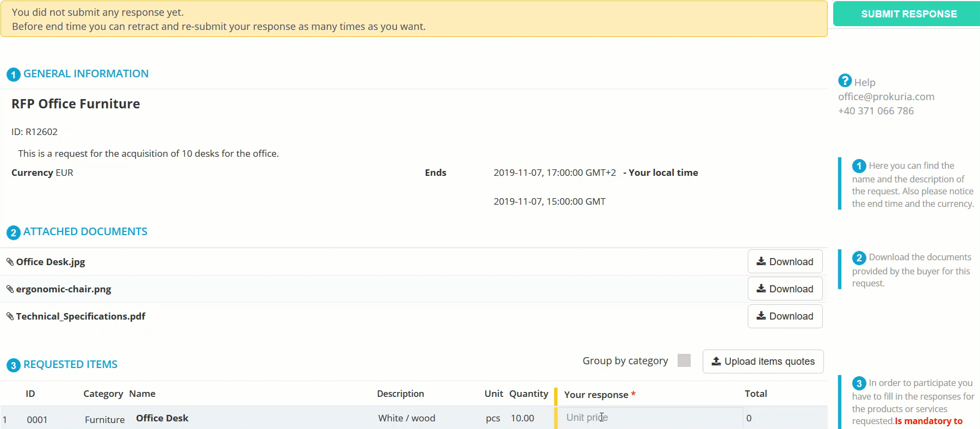Download the Technical_Specifications.pdf file
The height and width of the screenshot is (429, 980).
(785, 316)
